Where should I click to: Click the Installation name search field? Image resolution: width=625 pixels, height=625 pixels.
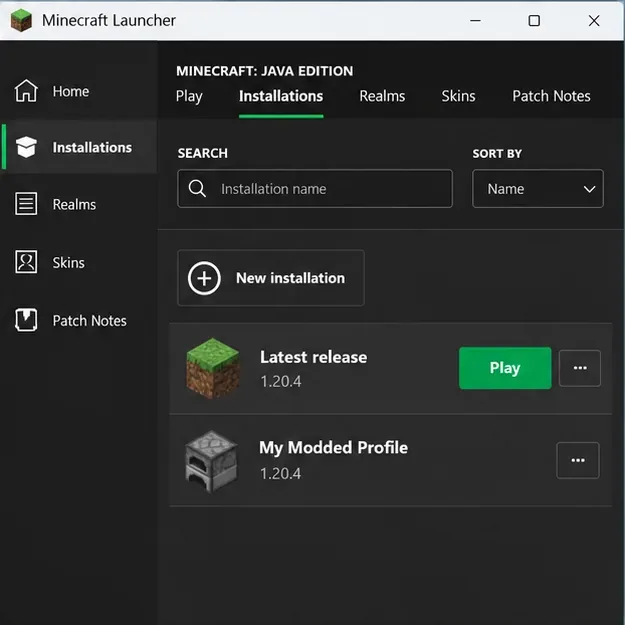point(315,189)
